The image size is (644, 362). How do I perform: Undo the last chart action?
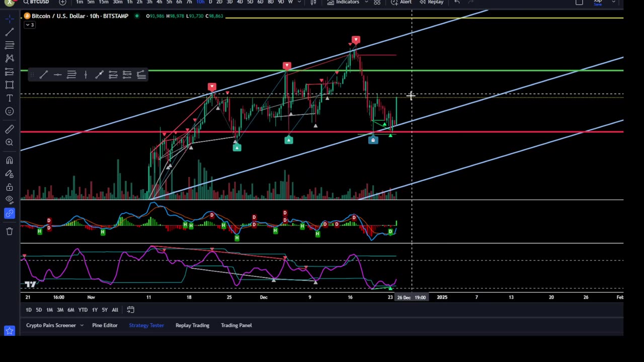[x=457, y=2]
